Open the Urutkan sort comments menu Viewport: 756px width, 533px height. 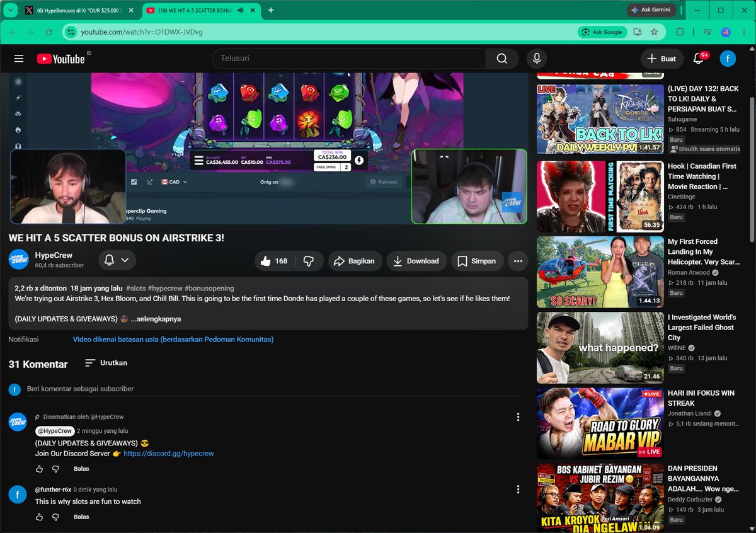click(x=106, y=363)
